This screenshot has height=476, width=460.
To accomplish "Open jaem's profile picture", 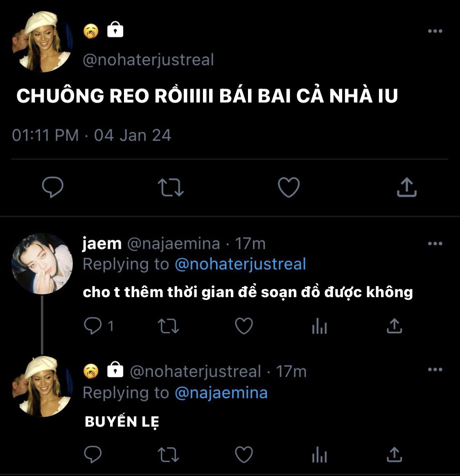I will [x=42, y=264].
